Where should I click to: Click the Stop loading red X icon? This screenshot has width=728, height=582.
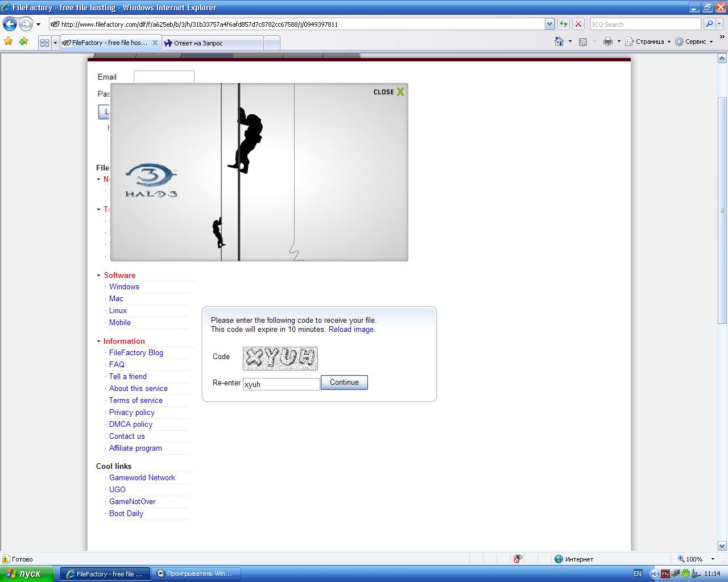(x=578, y=24)
